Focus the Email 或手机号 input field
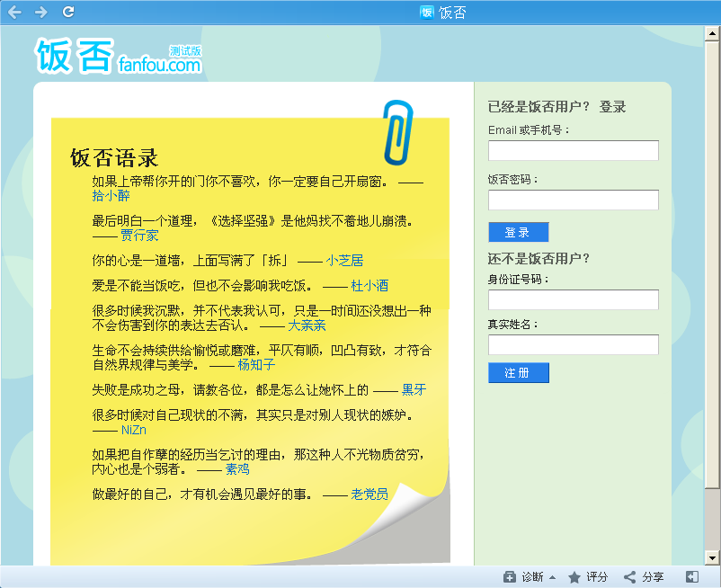 (574, 150)
